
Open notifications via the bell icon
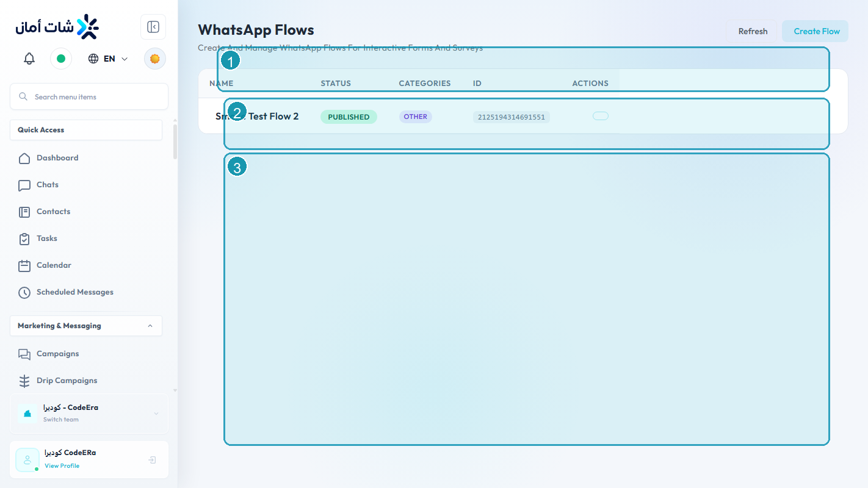[x=29, y=59]
